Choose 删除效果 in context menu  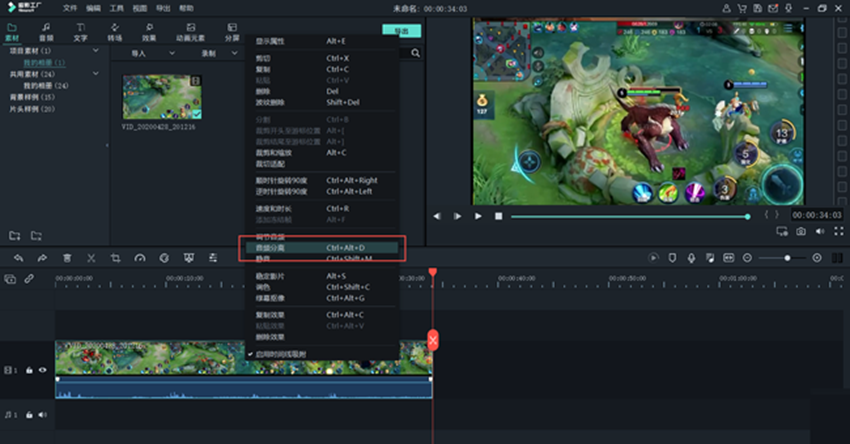[x=322, y=337]
